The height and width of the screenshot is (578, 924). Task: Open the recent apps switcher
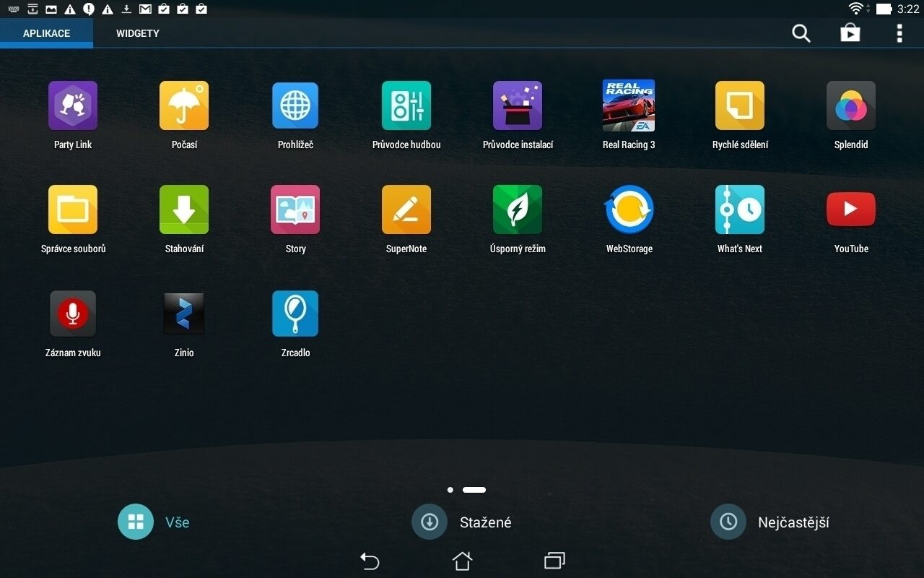click(554, 561)
